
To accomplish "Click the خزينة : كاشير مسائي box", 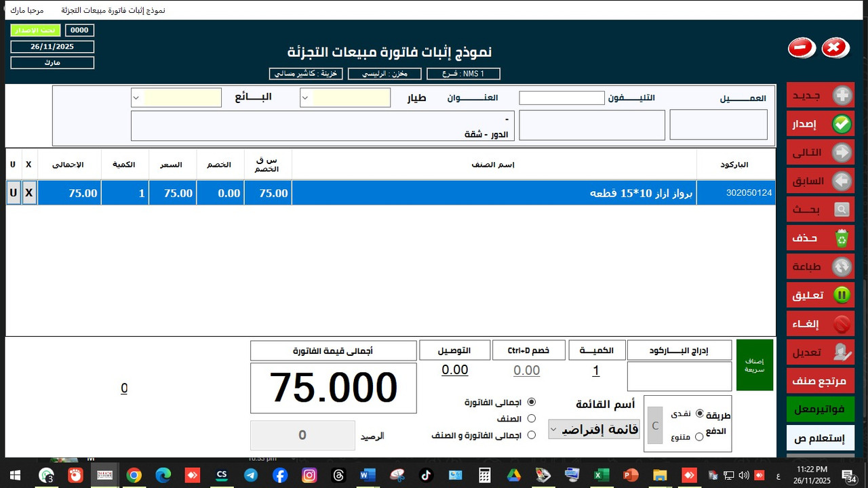I will (306, 74).
